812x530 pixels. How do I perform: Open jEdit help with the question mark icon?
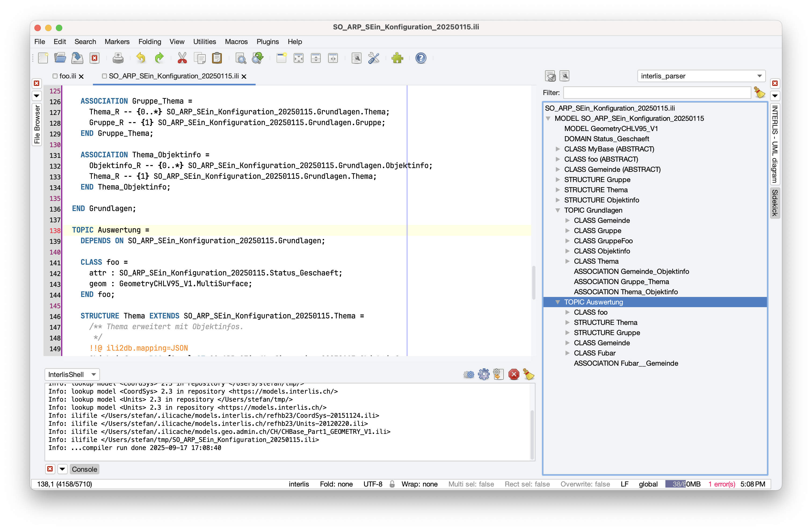421,58
